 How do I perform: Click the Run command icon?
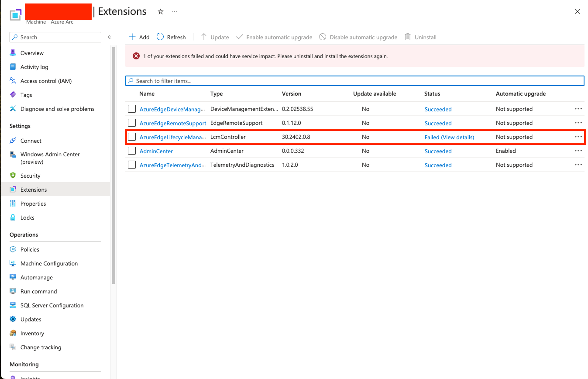pyautogui.click(x=13, y=291)
